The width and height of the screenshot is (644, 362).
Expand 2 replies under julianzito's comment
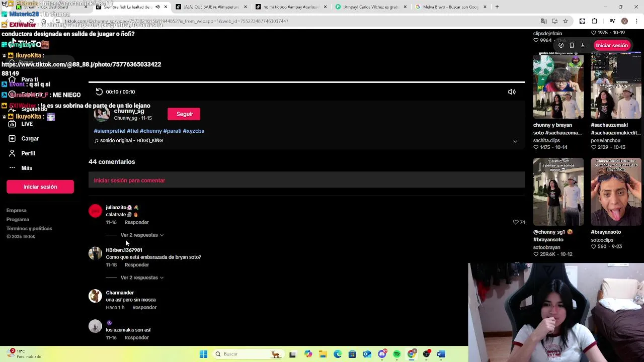142,235
